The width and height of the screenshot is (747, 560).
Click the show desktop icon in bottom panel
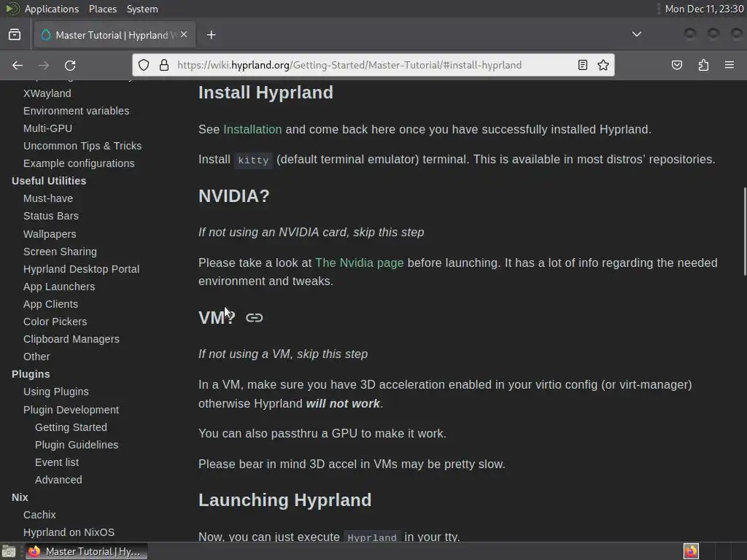pyautogui.click(x=9, y=551)
